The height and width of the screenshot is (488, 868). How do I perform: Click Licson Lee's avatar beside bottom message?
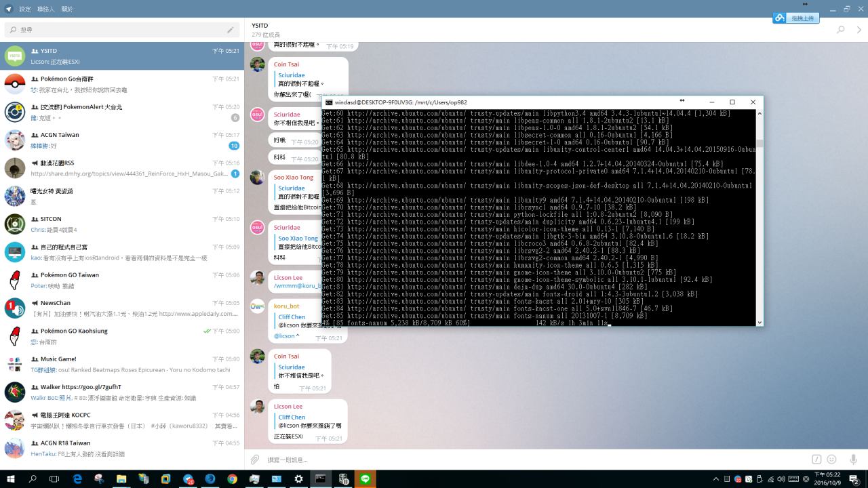pos(257,407)
